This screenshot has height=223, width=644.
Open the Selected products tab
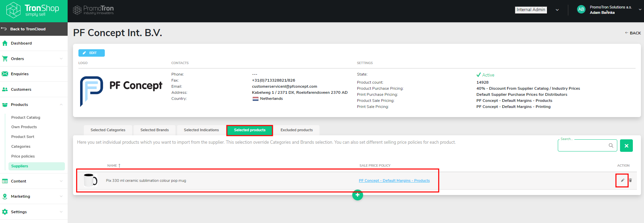click(x=249, y=130)
